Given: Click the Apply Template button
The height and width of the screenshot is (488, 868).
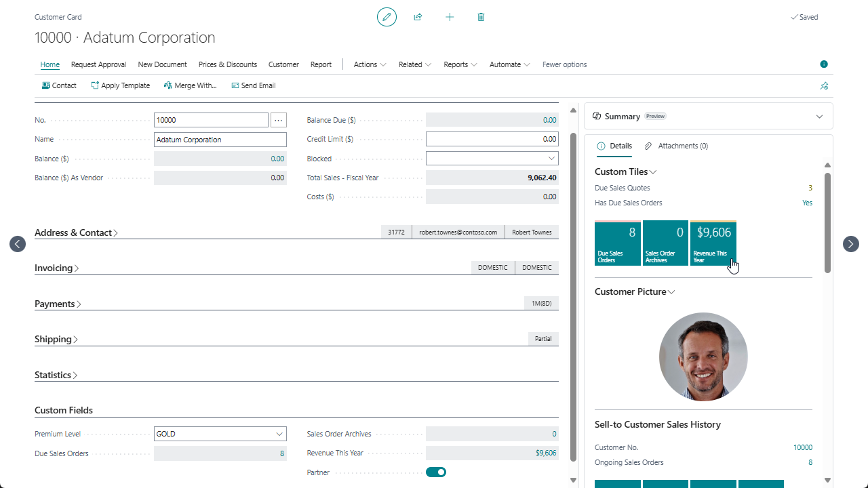Looking at the screenshot, I should (120, 86).
